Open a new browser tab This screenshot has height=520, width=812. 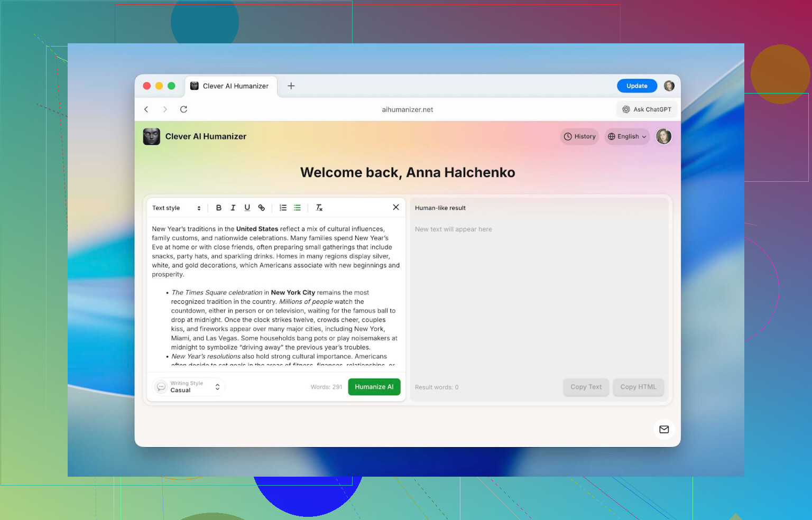coord(291,86)
